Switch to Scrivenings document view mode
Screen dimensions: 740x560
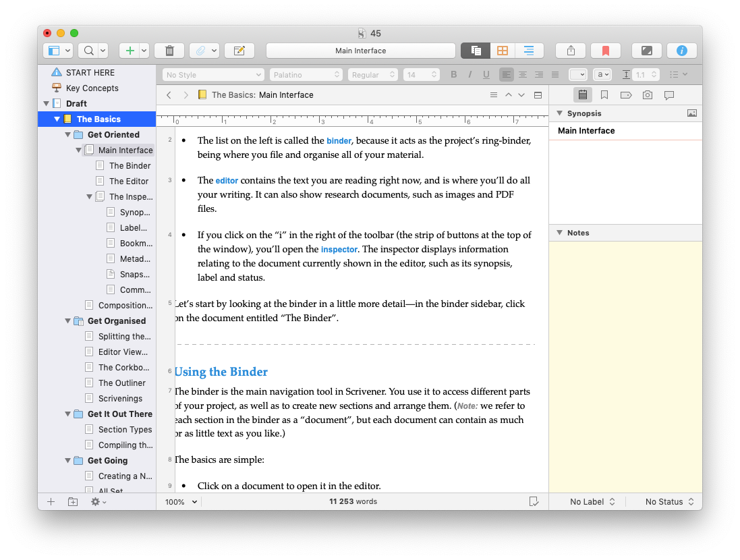476,51
